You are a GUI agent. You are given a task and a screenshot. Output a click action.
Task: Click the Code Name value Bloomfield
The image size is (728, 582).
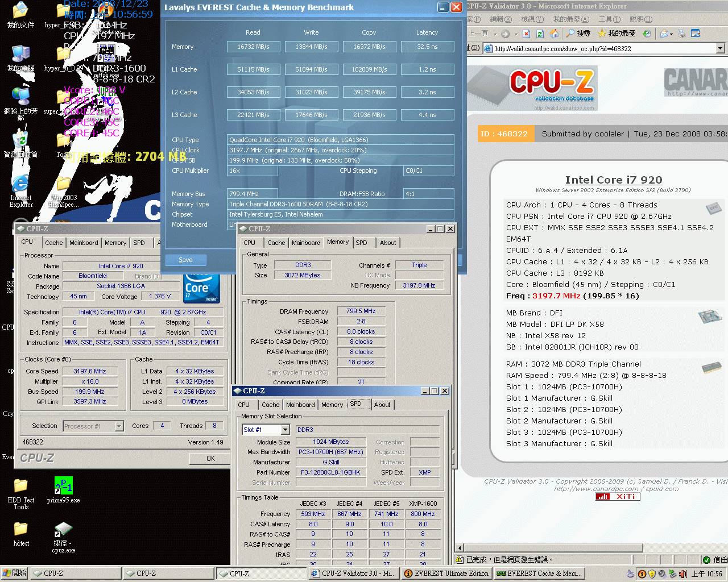pyautogui.click(x=93, y=276)
